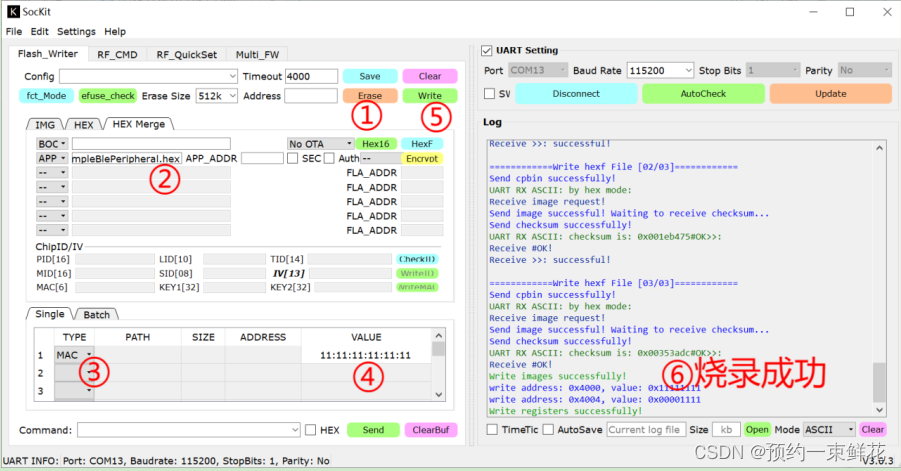This screenshot has height=471, width=901.
Task: Click the Timeout input field
Action: (x=311, y=76)
